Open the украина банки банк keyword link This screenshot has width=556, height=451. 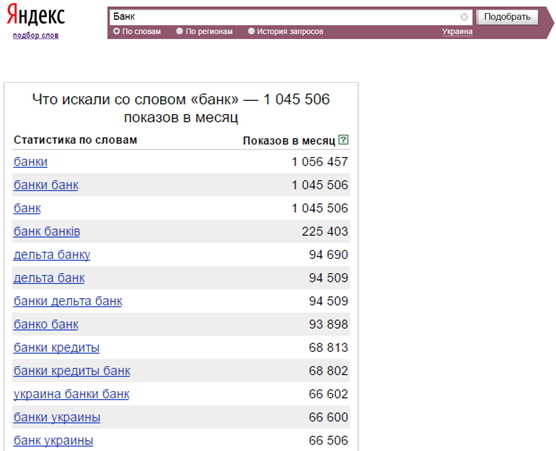point(71,394)
